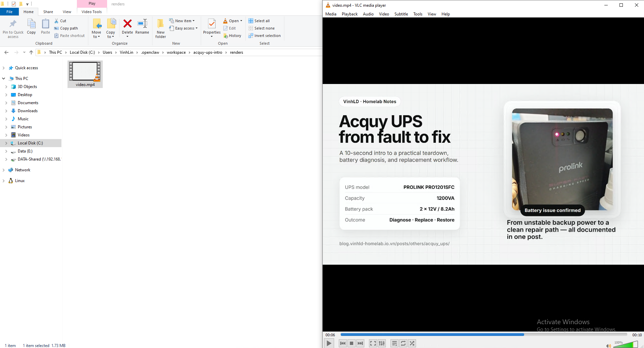Click Paste shortcut

[x=70, y=36]
